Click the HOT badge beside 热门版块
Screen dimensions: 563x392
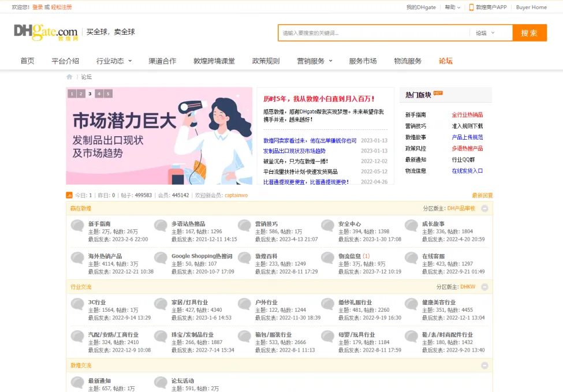click(x=438, y=92)
